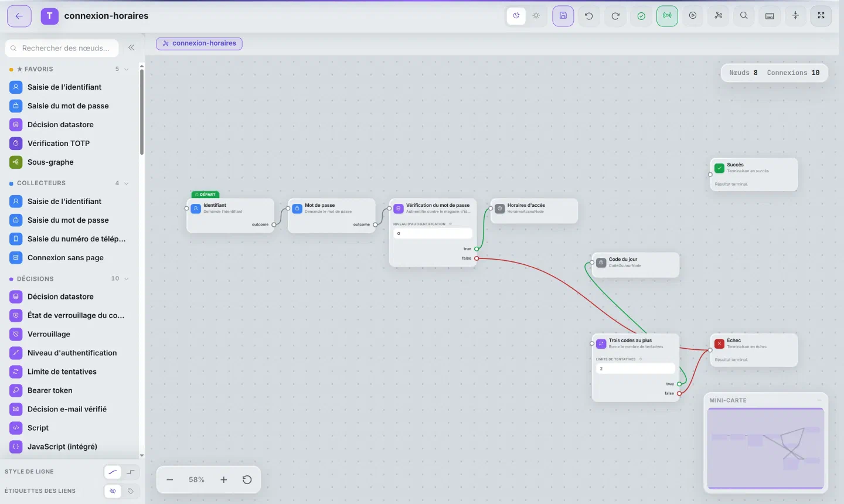Redo the last undone change
Viewport: 844px width, 504px height.
coord(615,16)
